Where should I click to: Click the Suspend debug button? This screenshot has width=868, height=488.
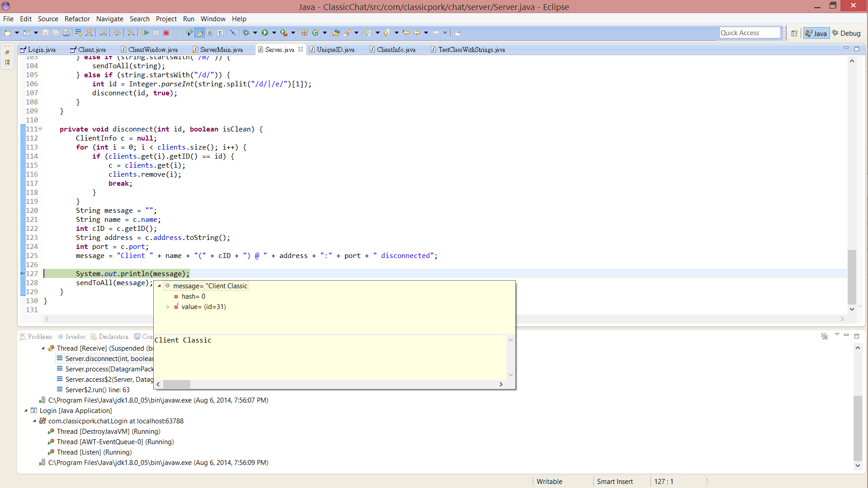[156, 33]
